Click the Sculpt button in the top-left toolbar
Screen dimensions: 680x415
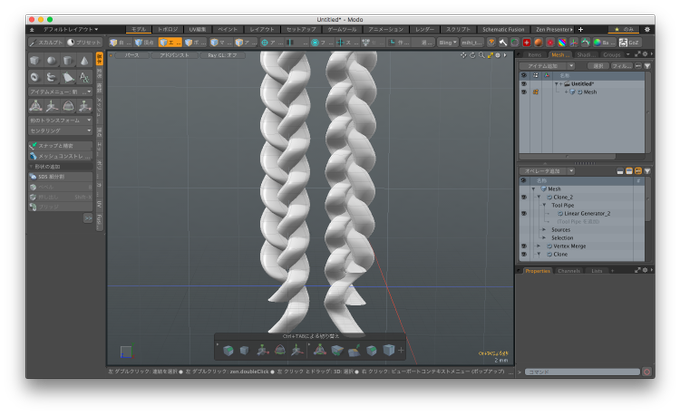[46, 42]
